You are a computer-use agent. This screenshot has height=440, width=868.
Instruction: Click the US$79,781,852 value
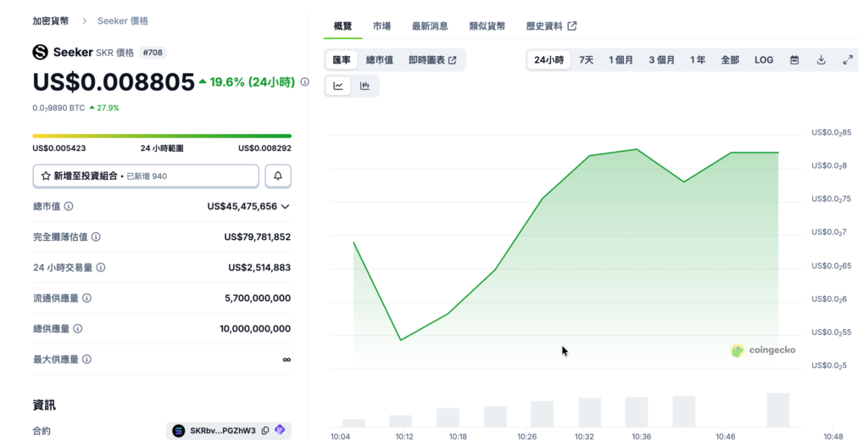point(258,237)
